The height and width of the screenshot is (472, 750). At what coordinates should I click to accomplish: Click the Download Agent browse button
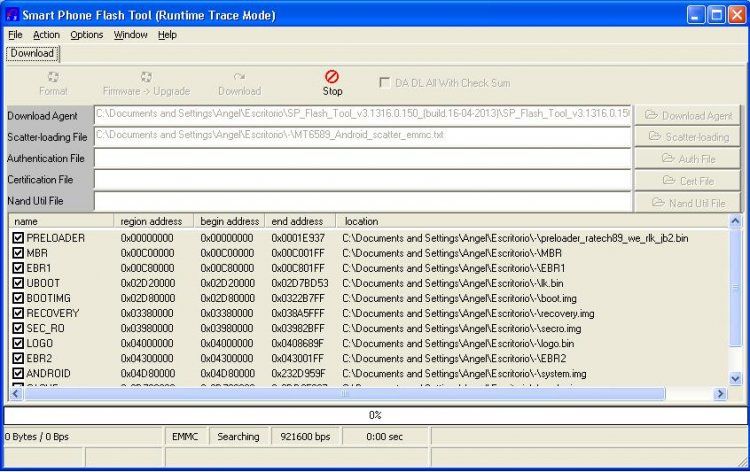(x=688, y=115)
